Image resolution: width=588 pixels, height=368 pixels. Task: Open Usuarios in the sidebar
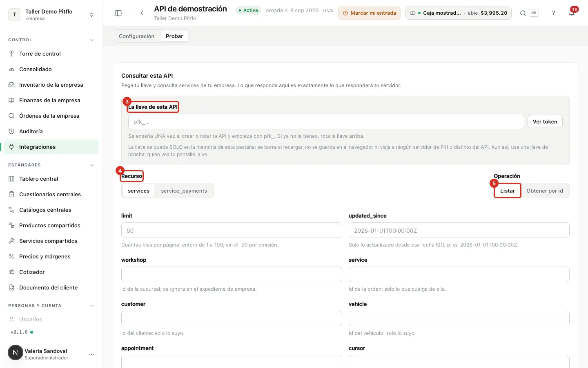[x=51, y=319]
